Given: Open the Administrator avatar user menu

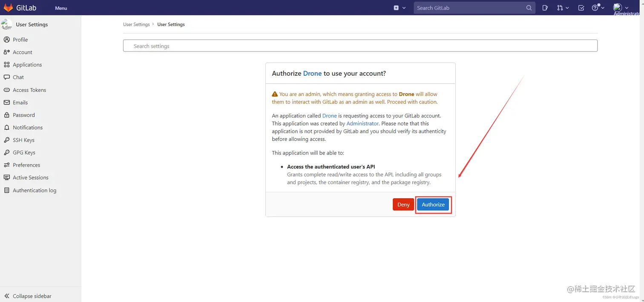Looking at the screenshot, I should click(x=621, y=8).
